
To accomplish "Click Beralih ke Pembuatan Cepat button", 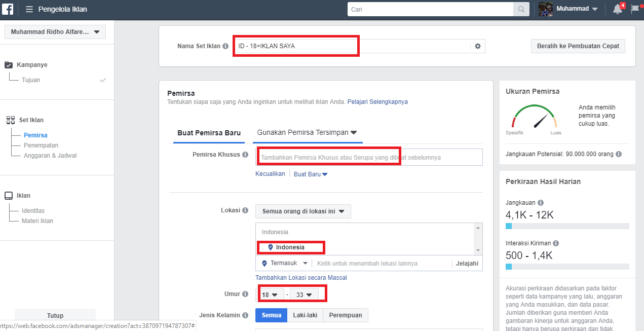I will point(578,46).
